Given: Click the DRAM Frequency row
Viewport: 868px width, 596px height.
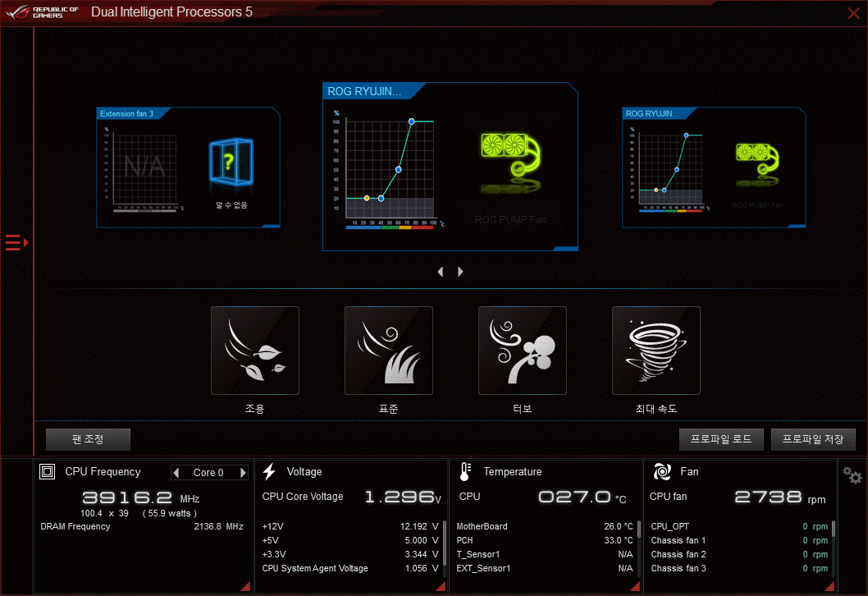Looking at the screenshot, I should tap(142, 526).
